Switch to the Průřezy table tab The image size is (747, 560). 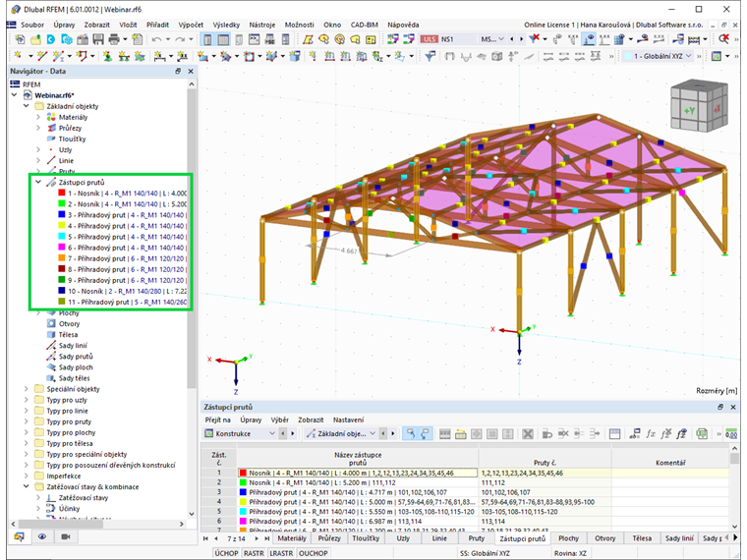[x=329, y=538]
